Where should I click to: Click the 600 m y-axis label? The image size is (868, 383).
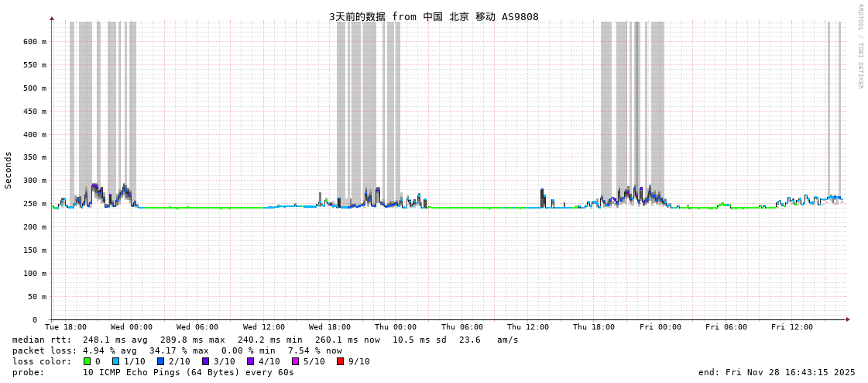tap(34, 42)
